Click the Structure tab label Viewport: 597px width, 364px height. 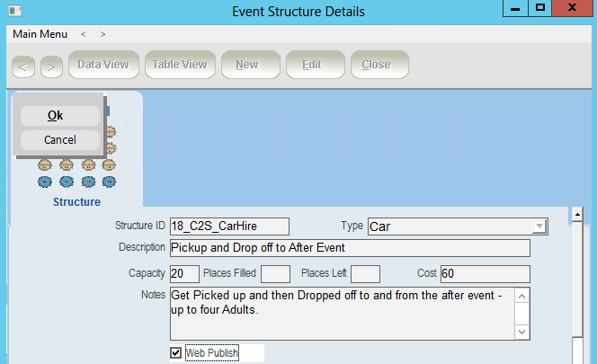(x=77, y=202)
